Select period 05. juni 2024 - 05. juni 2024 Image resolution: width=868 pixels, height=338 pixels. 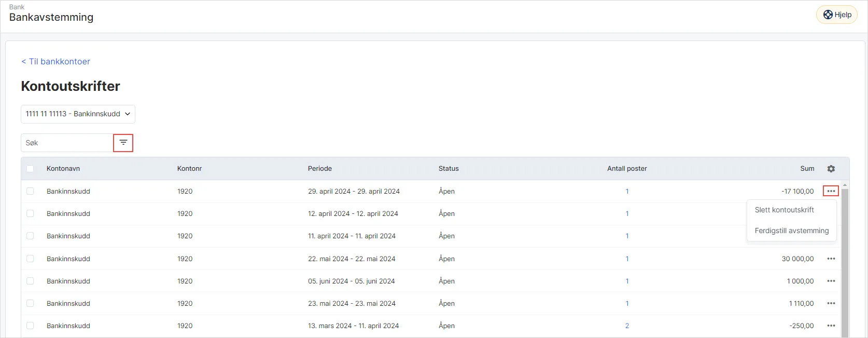(352, 281)
